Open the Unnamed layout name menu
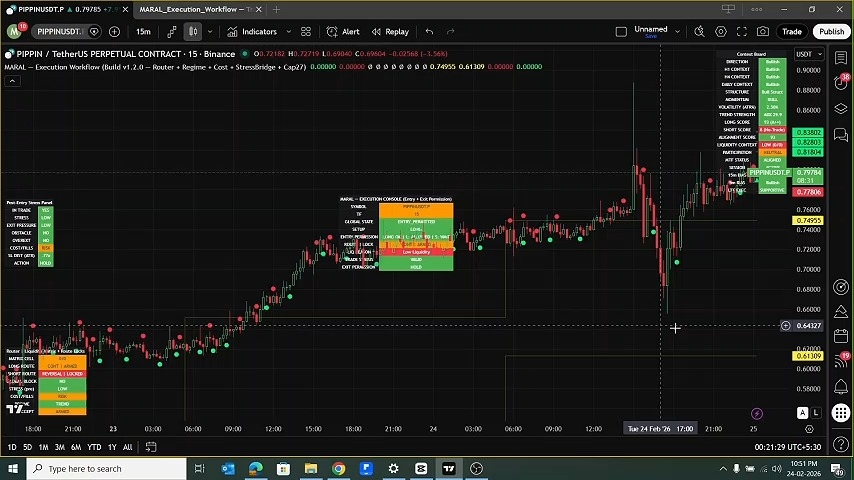The image size is (854, 480). click(x=650, y=32)
